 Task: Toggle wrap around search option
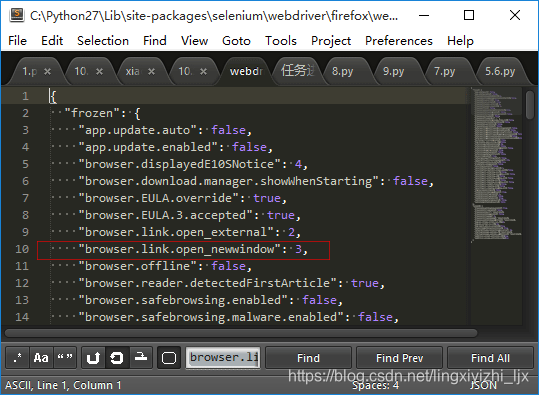[x=117, y=358]
